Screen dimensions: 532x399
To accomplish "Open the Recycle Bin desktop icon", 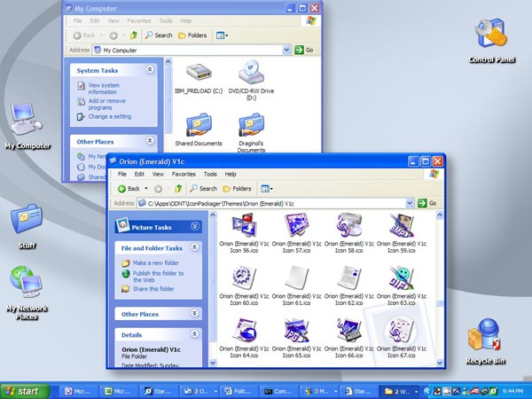I will pyautogui.click(x=485, y=337).
